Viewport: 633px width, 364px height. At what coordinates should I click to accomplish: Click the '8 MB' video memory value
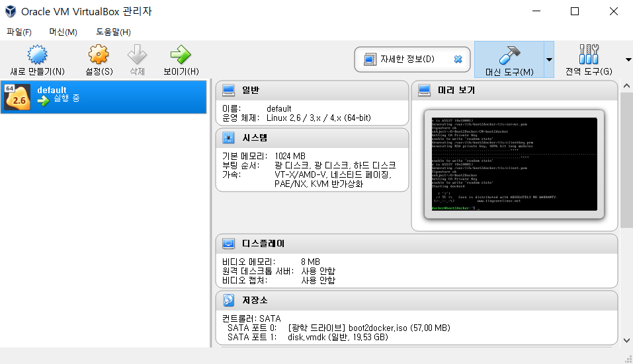310,262
